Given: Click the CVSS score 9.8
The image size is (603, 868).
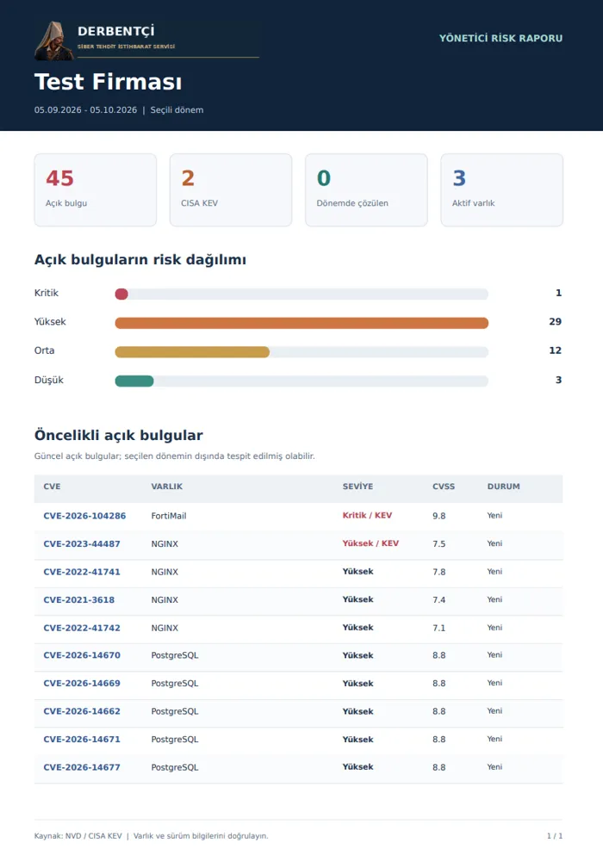Looking at the screenshot, I should (x=439, y=515).
